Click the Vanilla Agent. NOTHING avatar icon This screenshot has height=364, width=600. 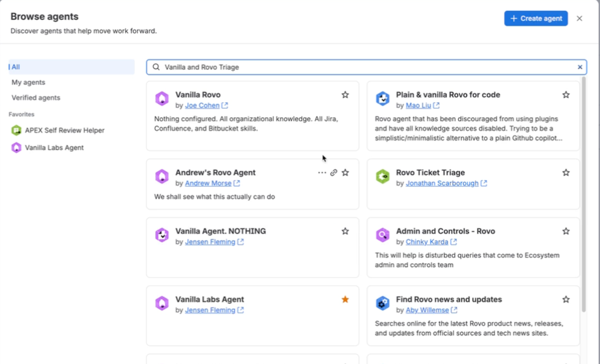click(162, 235)
